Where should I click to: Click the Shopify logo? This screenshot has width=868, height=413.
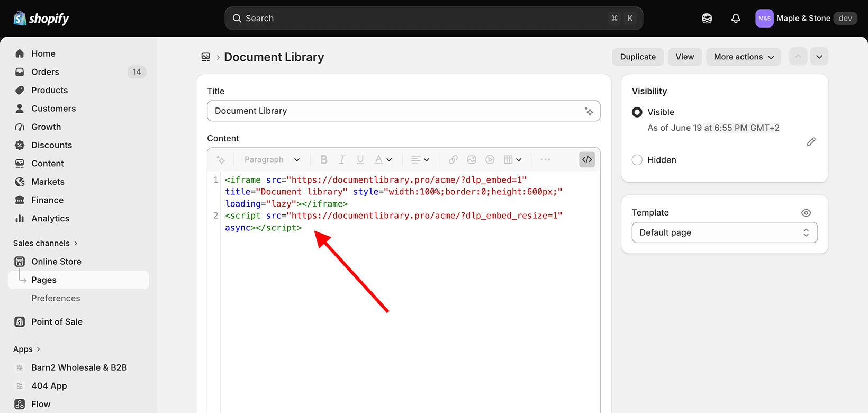pos(41,19)
